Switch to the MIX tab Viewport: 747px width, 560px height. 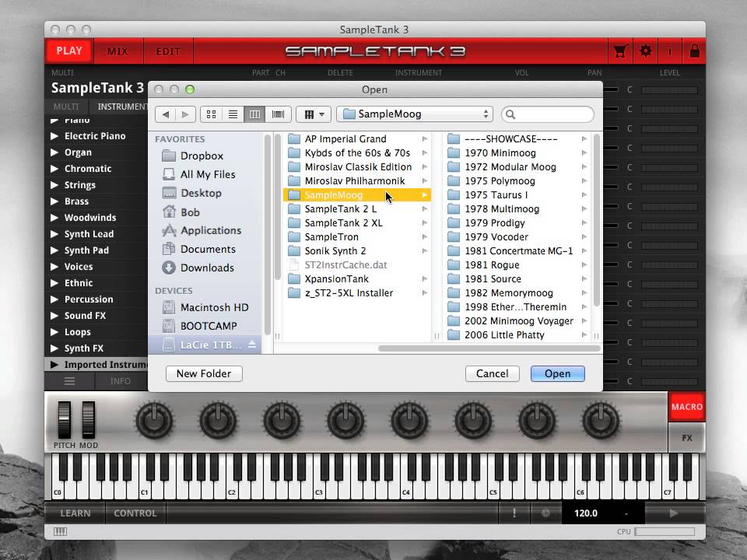pyautogui.click(x=117, y=51)
